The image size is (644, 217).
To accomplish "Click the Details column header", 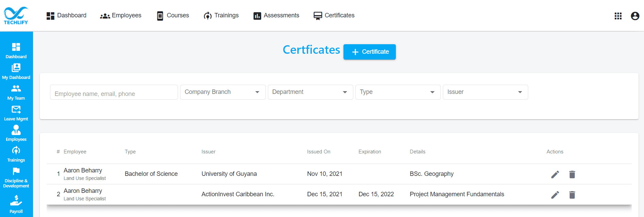I will point(418,152).
